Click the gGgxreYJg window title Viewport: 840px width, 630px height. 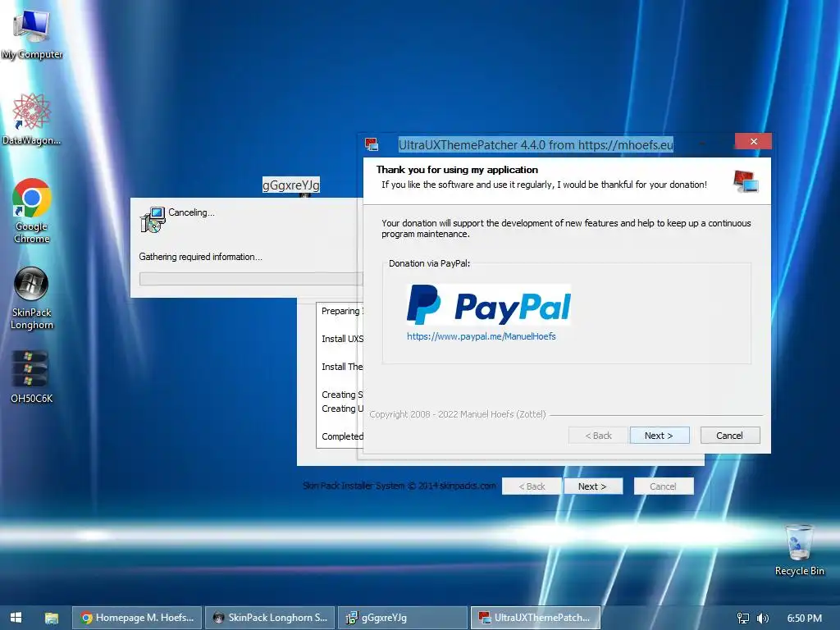[x=291, y=185]
